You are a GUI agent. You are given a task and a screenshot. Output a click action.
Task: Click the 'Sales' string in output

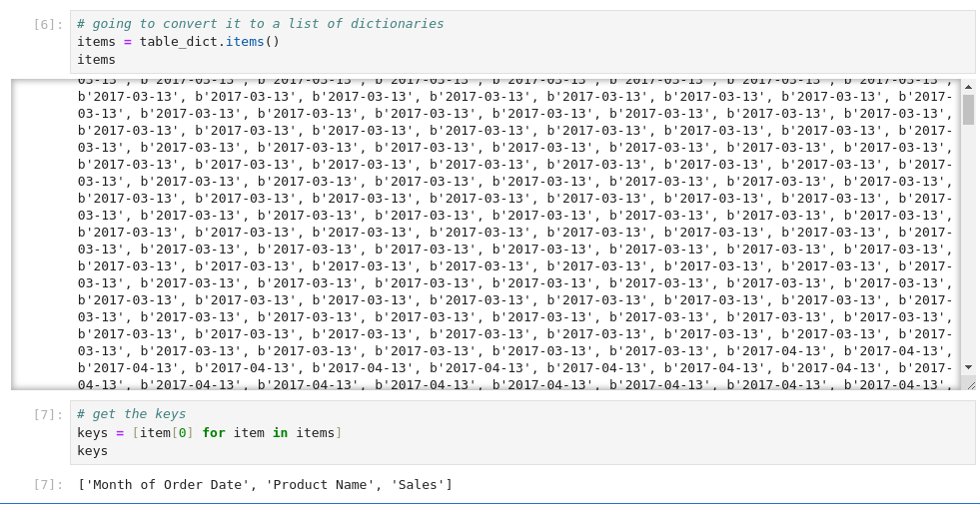[417, 485]
